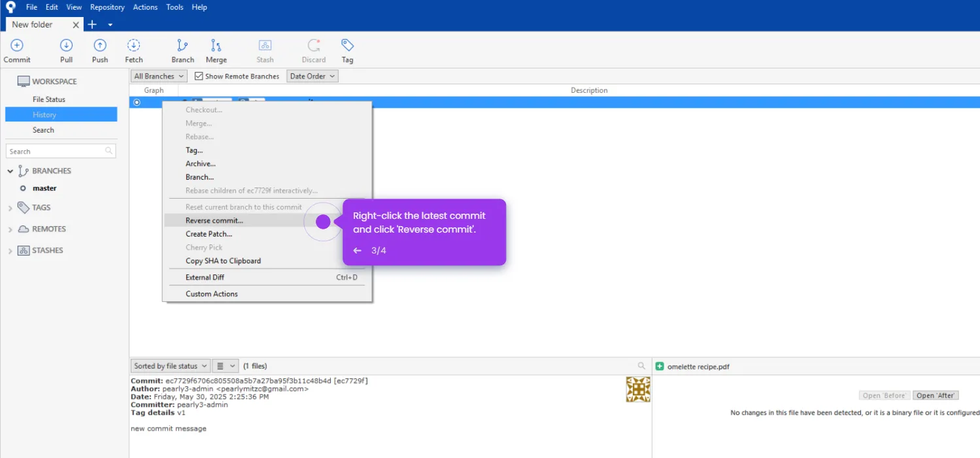Select Create Patch... in context menu

(x=267, y=234)
